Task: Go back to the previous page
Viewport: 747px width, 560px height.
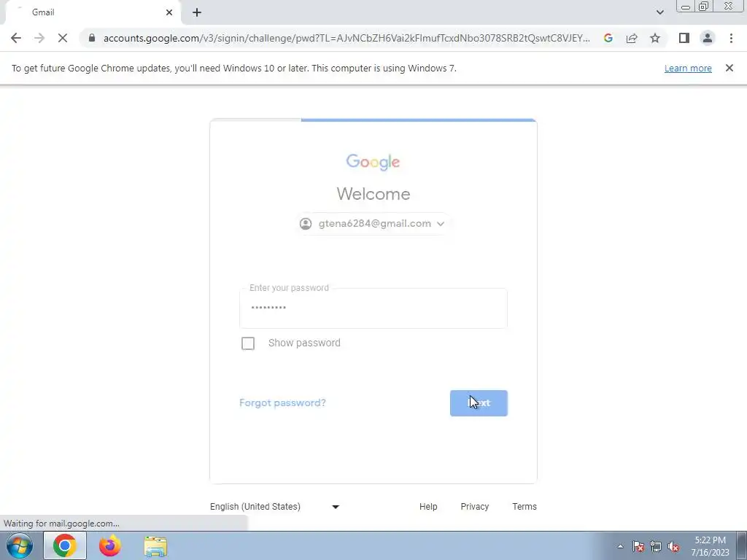Action: pyautogui.click(x=16, y=38)
